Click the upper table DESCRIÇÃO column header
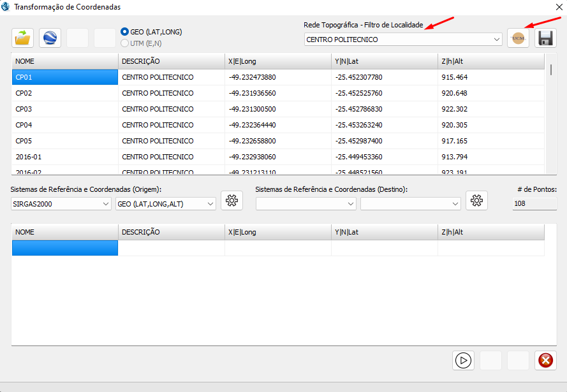Image resolution: width=567 pixels, height=392 pixels. (x=172, y=61)
